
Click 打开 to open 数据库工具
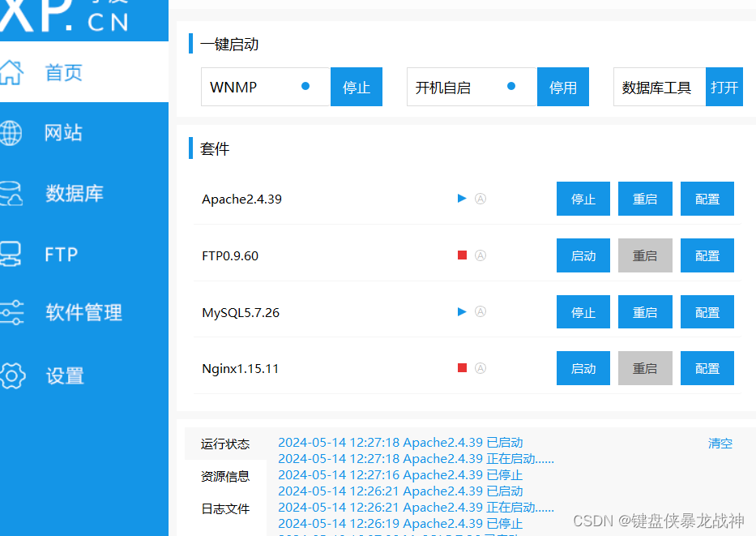(x=724, y=87)
